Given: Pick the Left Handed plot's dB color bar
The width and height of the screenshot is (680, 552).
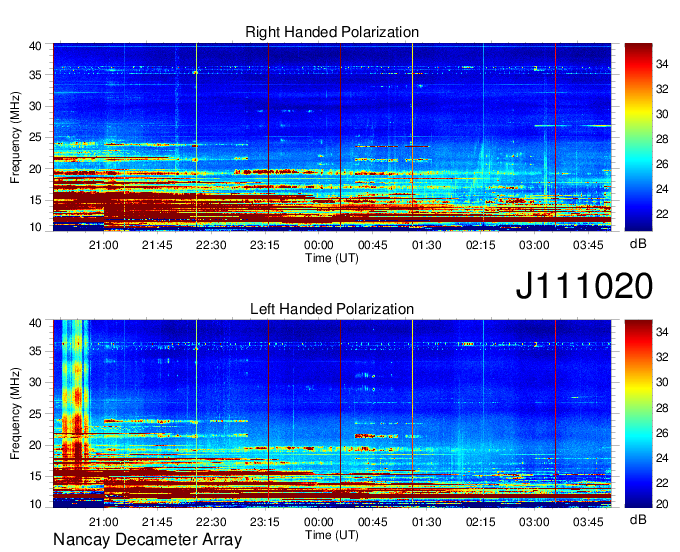Looking at the screenshot, I should tap(638, 414).
